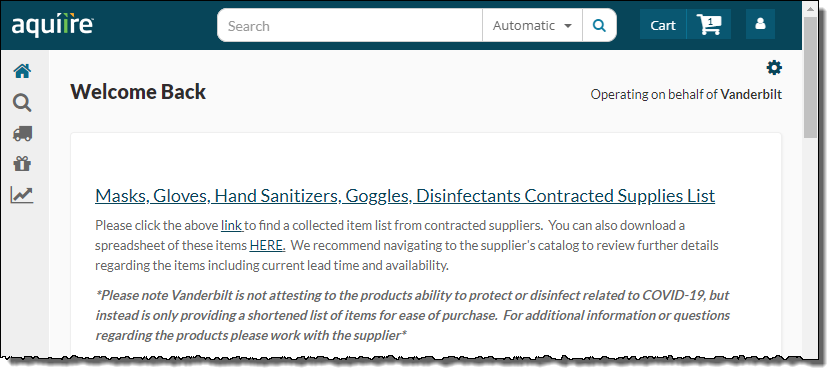834x377 pixels.
Task: Follow the inline "link" hyperlink
Action: [231, 225]
